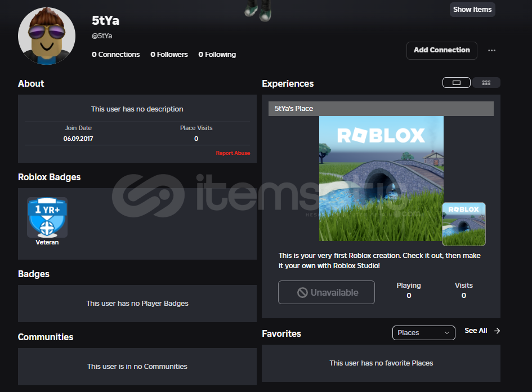Open the three-dots more options menu
The width and height of the screenshot is (532, 392).
[x=491, y=51]
